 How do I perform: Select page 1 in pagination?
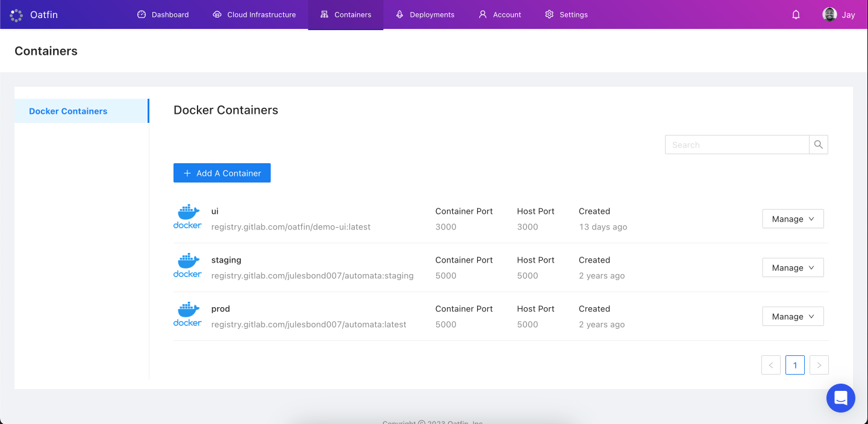(795, 365)
